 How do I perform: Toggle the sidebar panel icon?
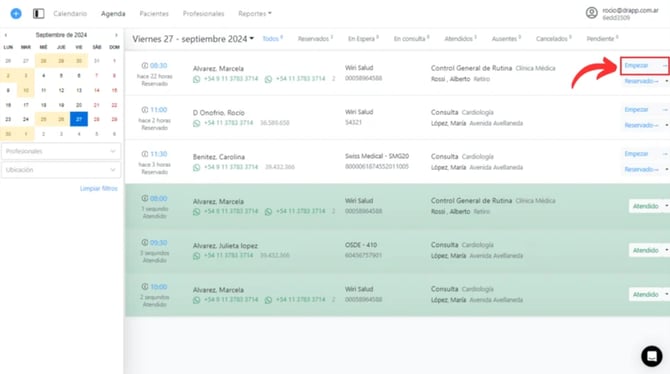tap(38, 14)
